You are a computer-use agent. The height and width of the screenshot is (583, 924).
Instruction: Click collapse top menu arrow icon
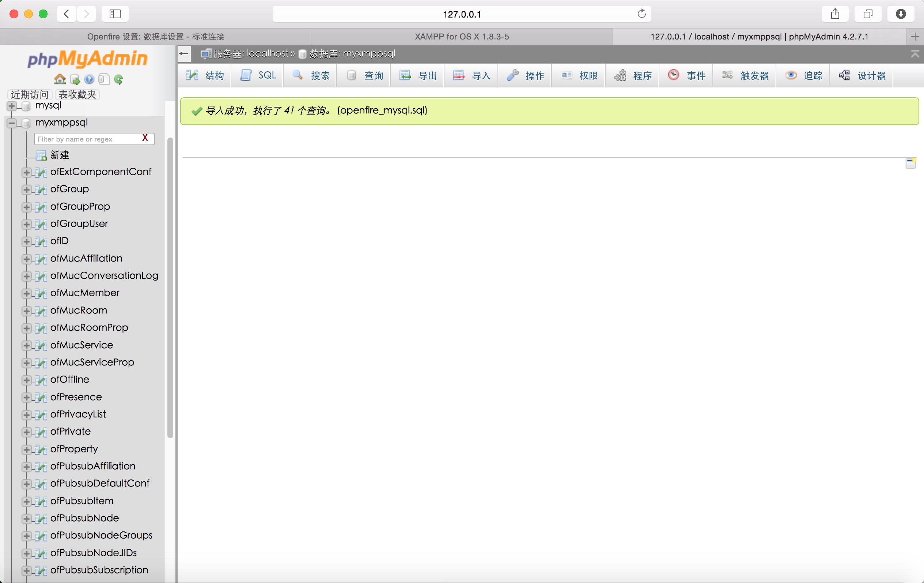click(915, 54)
